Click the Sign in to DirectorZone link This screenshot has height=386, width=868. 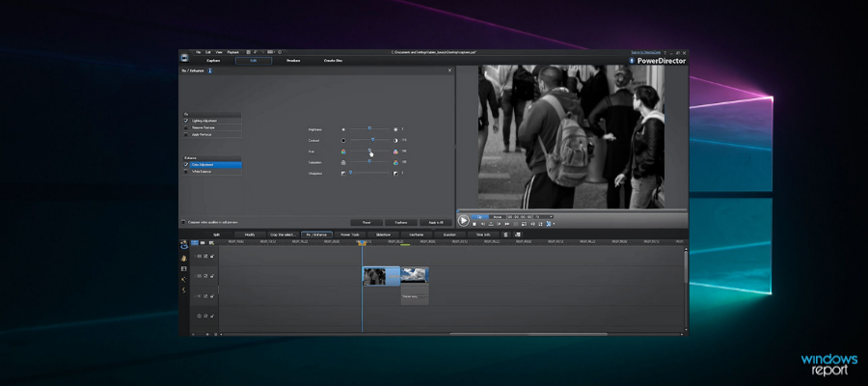645,52
